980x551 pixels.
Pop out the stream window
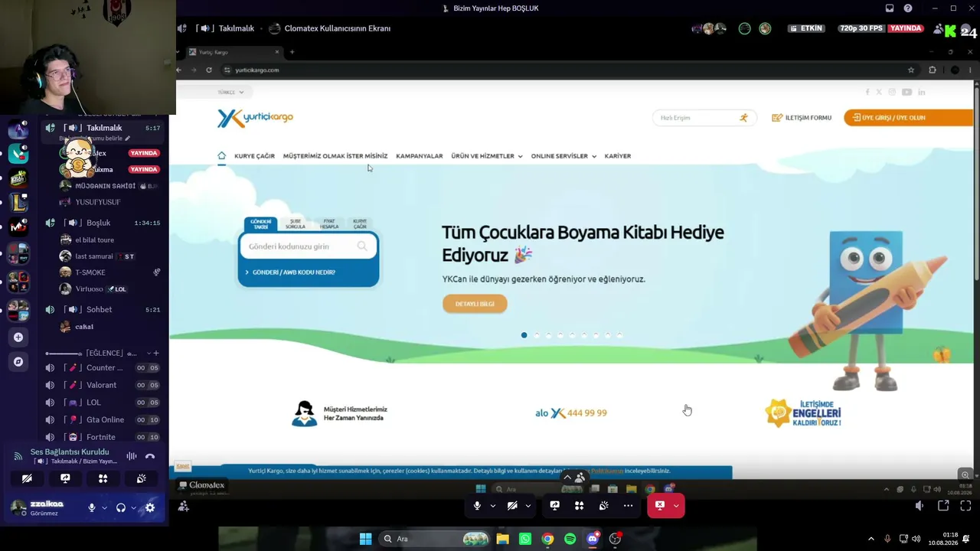[943, 506]
